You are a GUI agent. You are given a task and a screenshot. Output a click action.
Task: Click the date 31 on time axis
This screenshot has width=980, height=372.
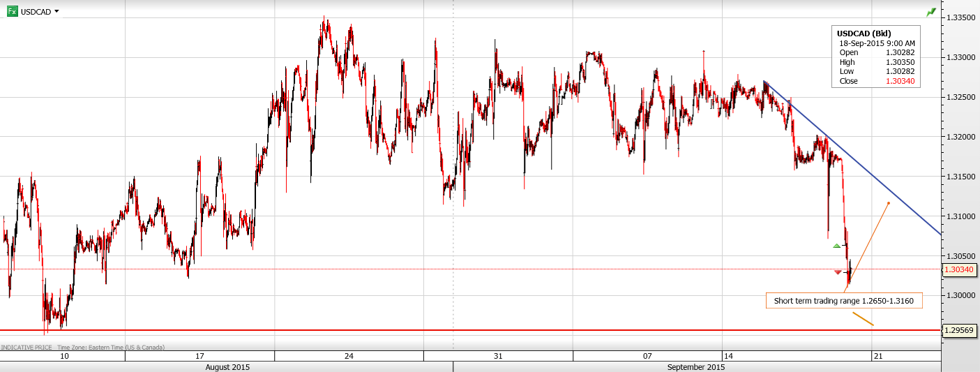[498, 356]
